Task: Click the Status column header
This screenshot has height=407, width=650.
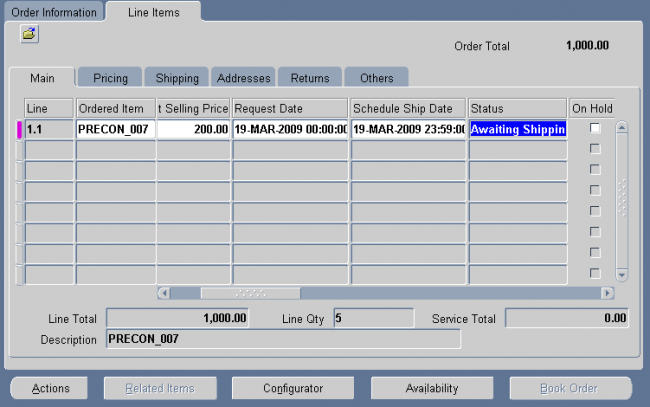Action: click(x=518, y=109)
